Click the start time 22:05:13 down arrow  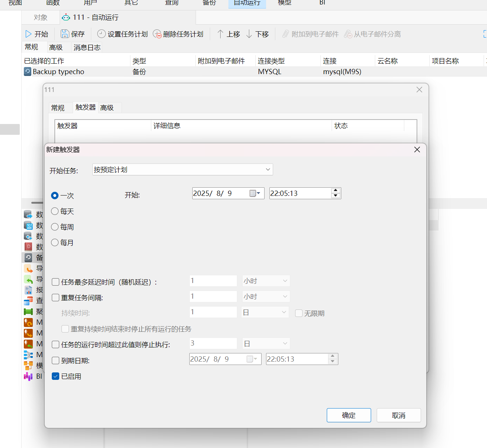[336, 196]
